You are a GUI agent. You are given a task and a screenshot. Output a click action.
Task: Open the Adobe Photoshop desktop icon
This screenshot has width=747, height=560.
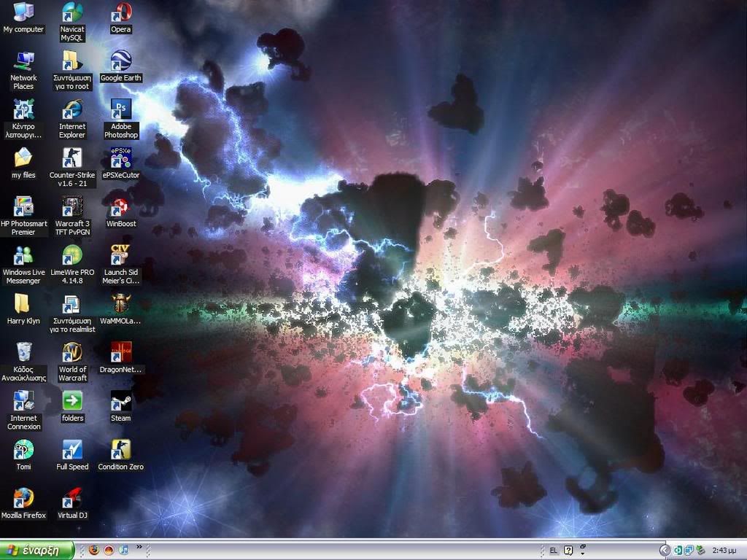tap(121, 110)
